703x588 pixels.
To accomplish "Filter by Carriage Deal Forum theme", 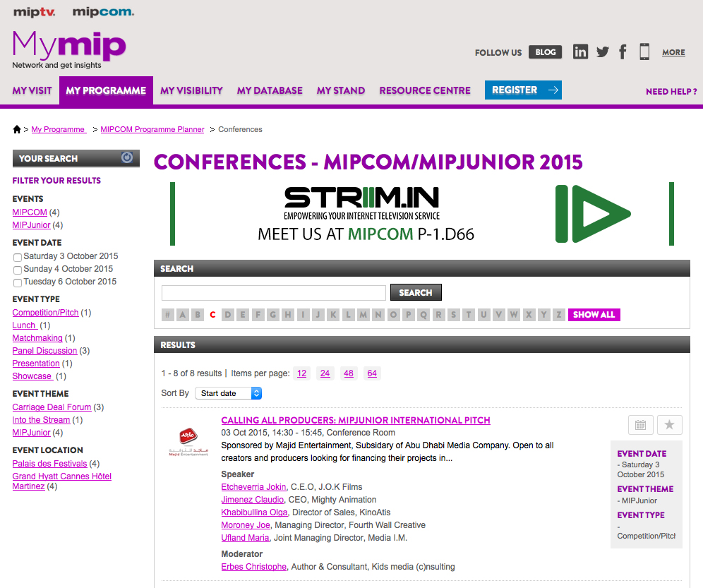I will [x=52, y=407].
